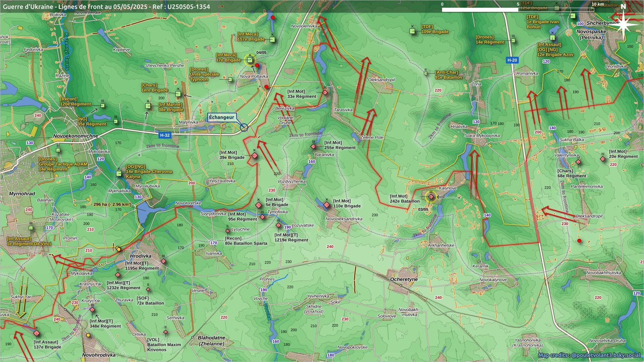This screenshot has width=644, height=362.
Task: Click the 348e Régiment diamond marker
Action: [x=92, y=310]
